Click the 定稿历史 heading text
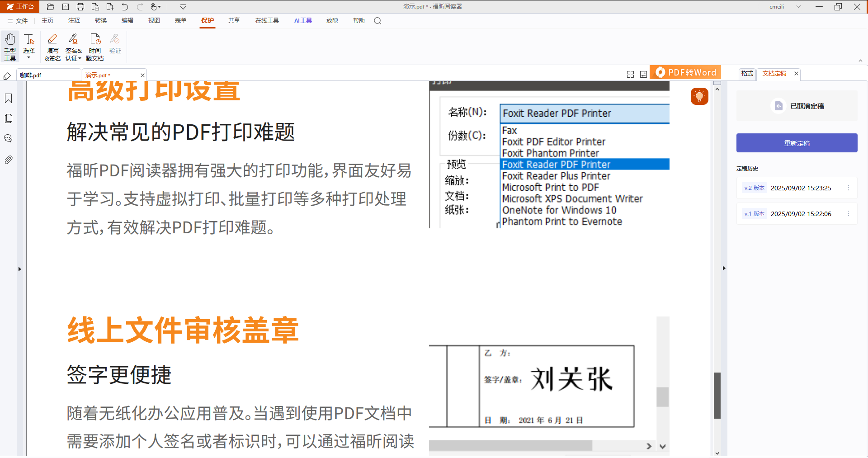868x458 pixels. [747, 169]
